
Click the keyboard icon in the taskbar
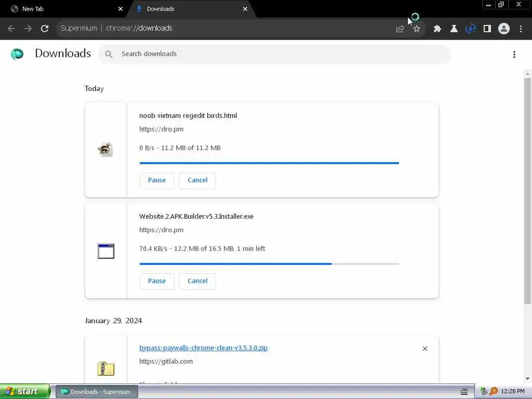pos(464,392)
